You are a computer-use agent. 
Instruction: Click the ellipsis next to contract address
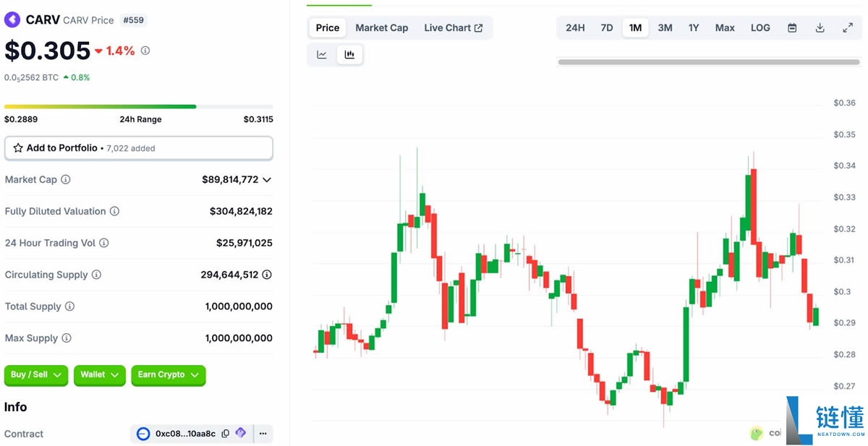[x=263, y=434]
